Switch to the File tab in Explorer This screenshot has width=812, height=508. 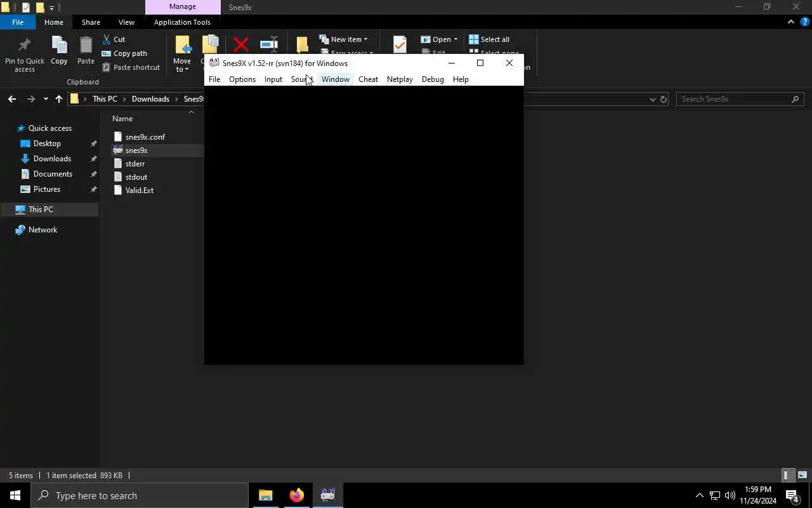click(x=18, y=22)
